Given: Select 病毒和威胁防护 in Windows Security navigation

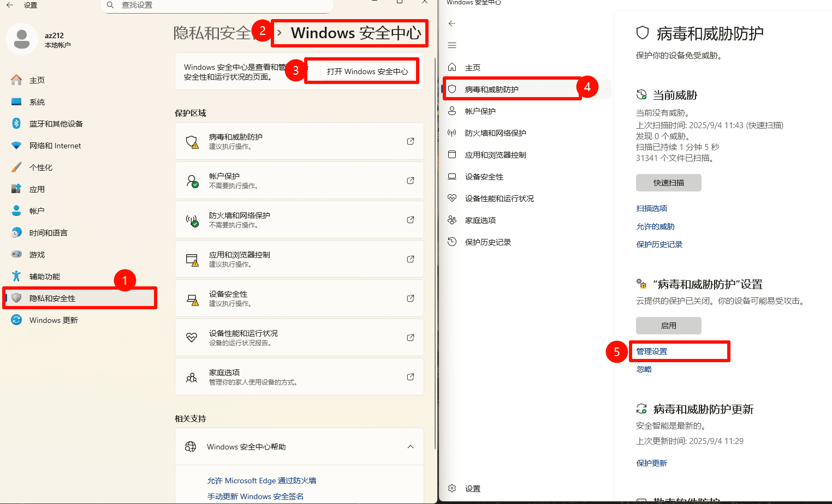Looking at the screenshot, I should point(526,89).
